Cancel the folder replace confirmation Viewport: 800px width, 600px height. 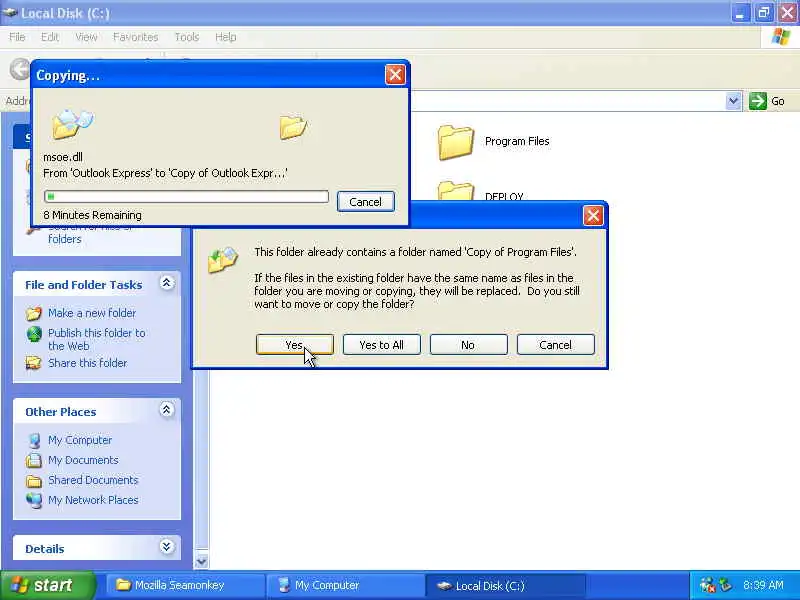556,345
